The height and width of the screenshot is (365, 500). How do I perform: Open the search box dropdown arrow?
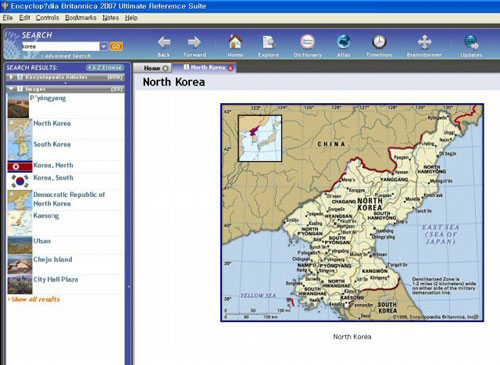[104, 46]
